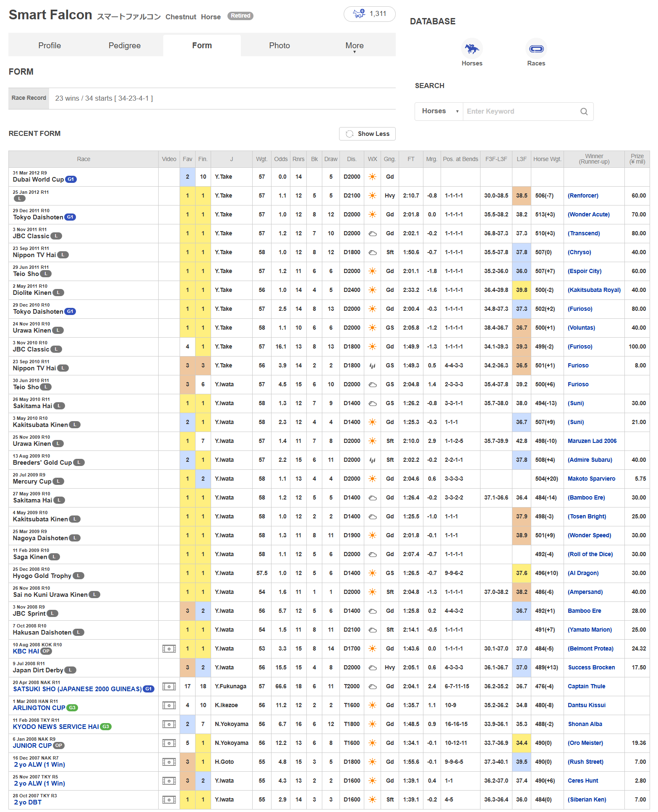Click winner link Success Brocken

[591, 668]
